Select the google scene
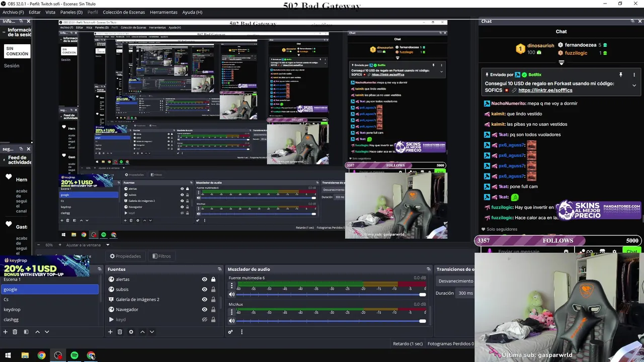644x362 pixels. click(49, 289)
